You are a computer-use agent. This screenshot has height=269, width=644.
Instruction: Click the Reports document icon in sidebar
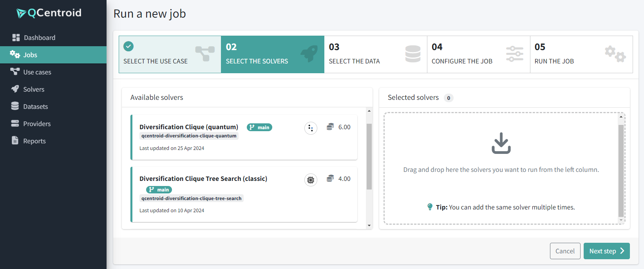(15, 141)
